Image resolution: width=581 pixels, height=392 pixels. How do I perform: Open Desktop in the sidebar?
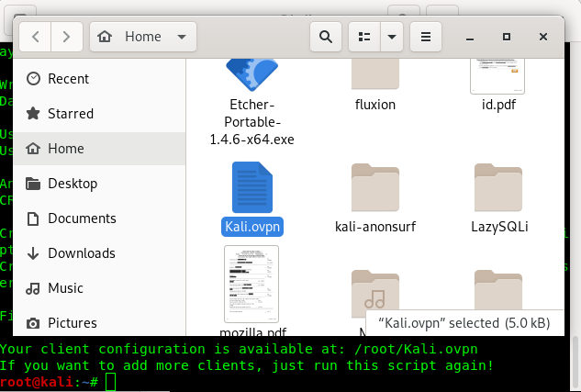(99, 184)
